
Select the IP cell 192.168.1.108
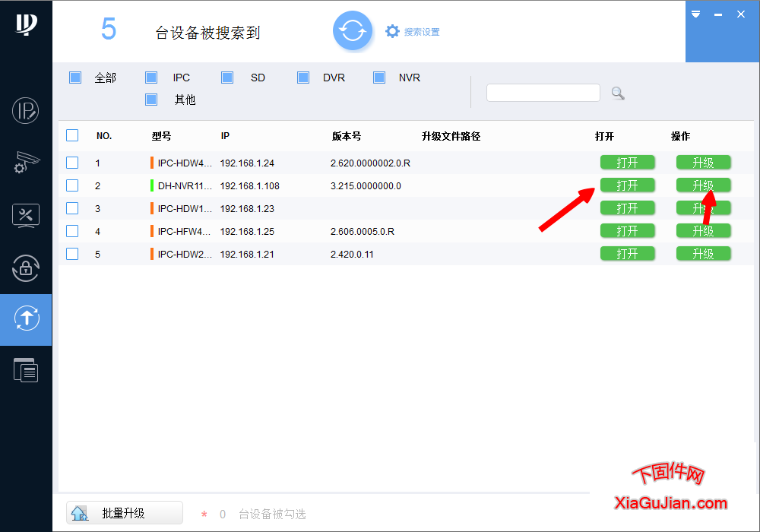pyautogui.click(x=249, y=186)
